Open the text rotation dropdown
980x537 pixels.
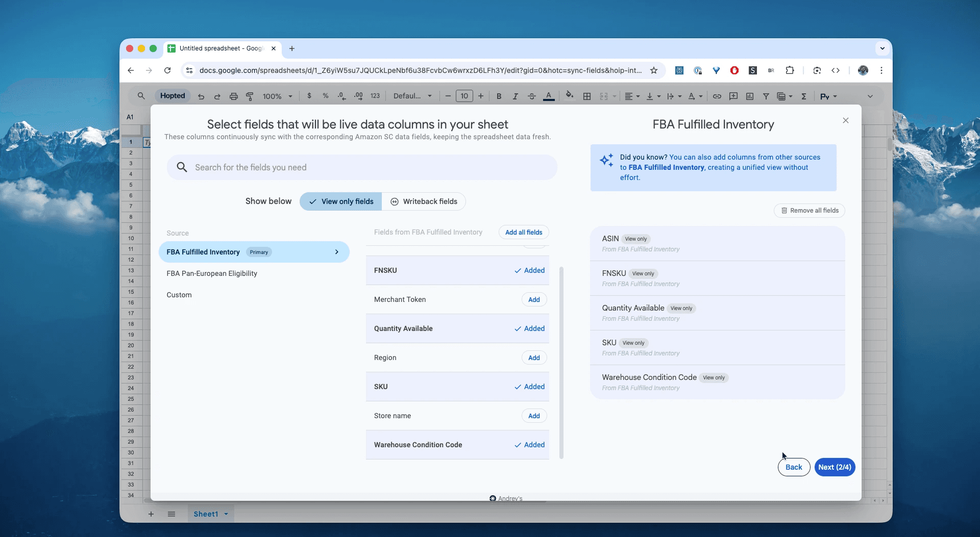click(695, 96)
